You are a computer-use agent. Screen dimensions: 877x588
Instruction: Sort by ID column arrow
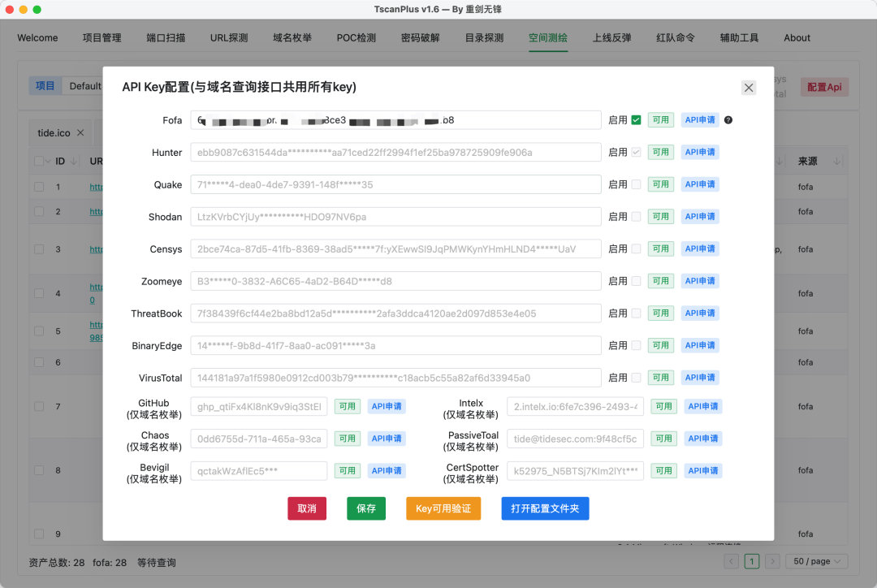(x=73, y=161)
